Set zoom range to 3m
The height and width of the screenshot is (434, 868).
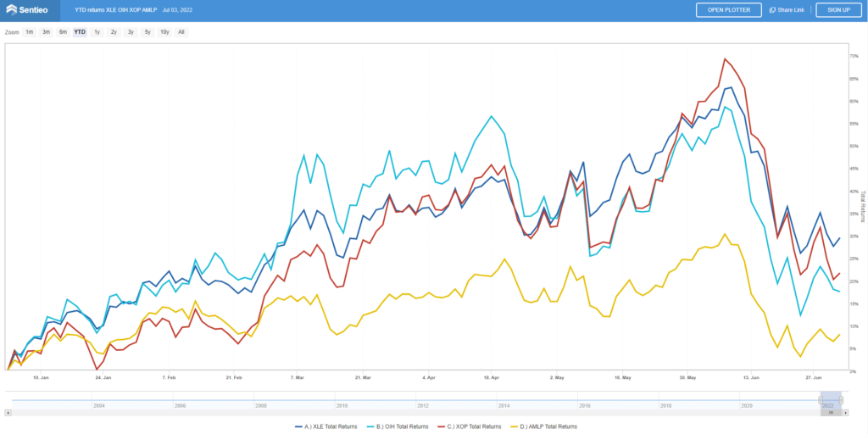pos(47,32)
